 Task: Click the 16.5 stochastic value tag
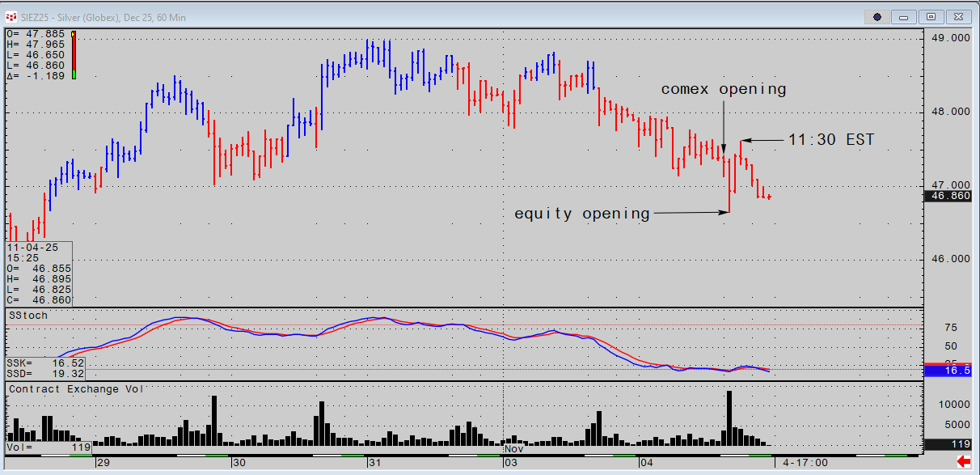click(949, 371)
